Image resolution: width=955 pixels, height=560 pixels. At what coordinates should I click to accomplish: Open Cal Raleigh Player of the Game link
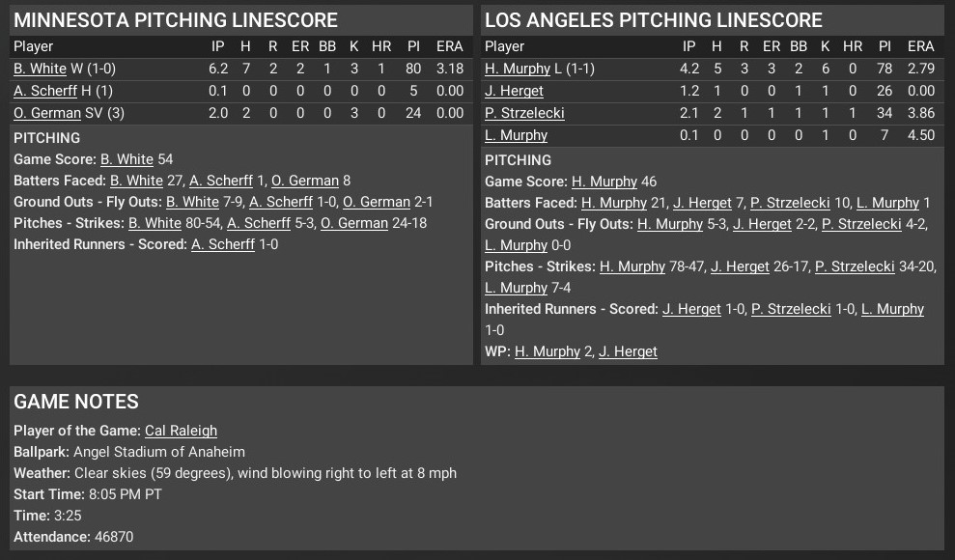(181, 431)
